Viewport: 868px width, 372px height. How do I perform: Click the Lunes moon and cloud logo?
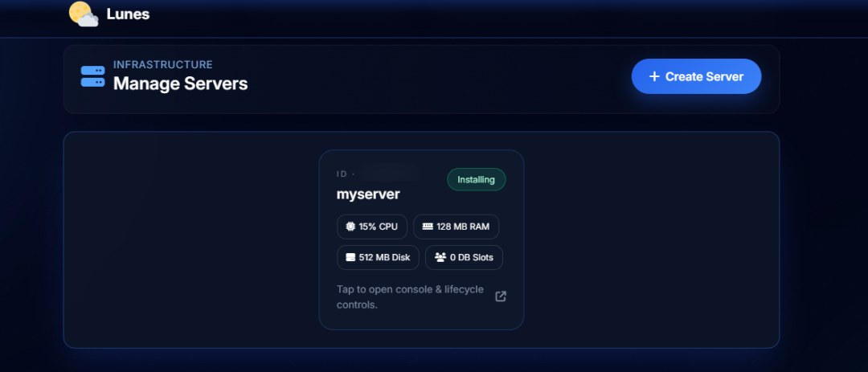click(83, 14)
